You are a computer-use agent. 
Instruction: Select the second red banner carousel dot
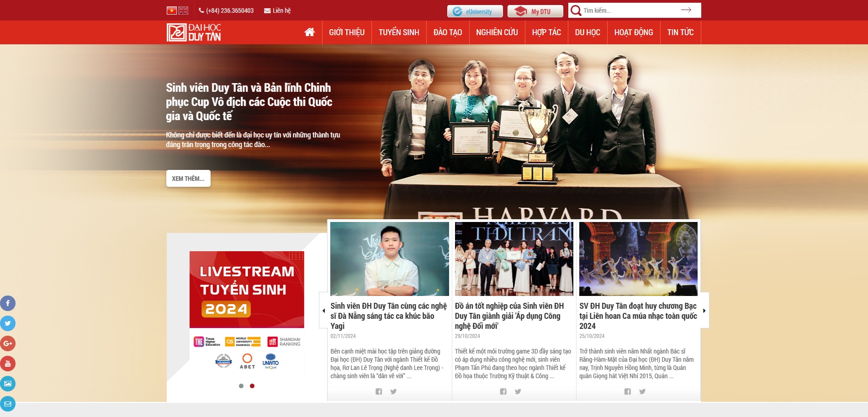click(252, 386)
